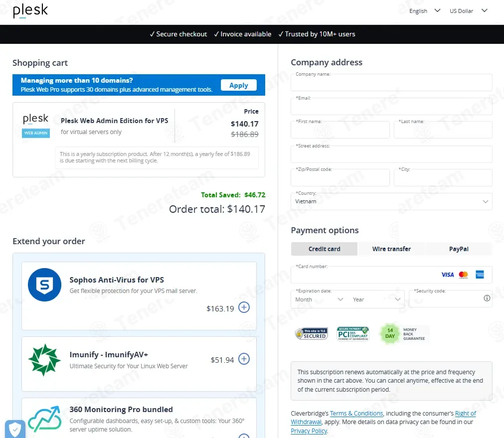Focus the Company name field
The width and height of the screenshot is (504, 438).
[x=391, y=83]
